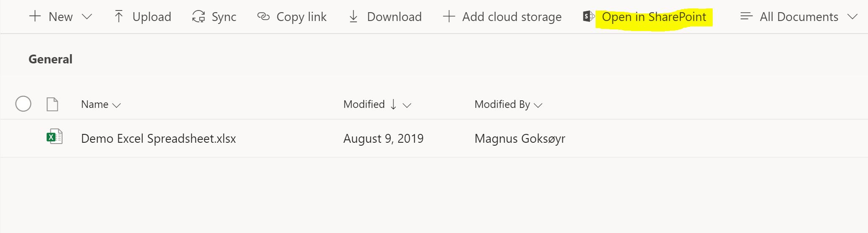Click Open in SharePoint
This screenshot has width=868, height=233.
pyautogui.click(x=654, y=17)
